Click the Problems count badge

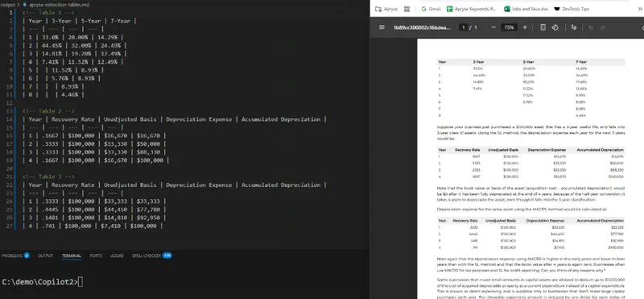(x=27, y=255)
